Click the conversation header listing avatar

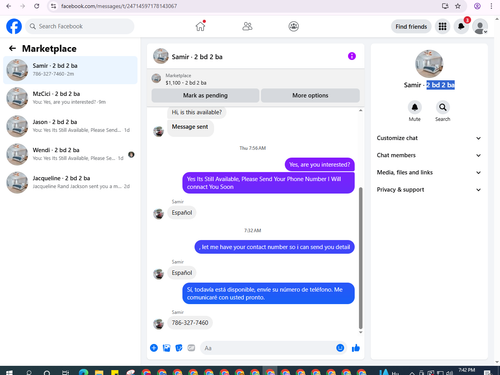[x=161, y=56]
